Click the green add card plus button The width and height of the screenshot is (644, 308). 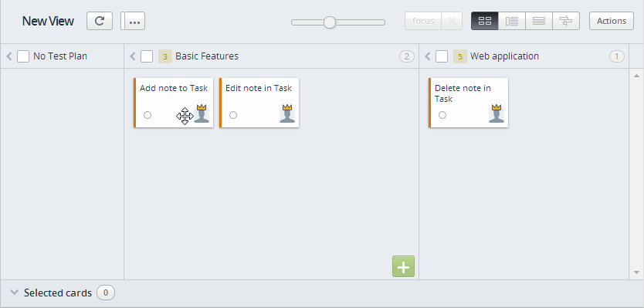click(403, 266)
